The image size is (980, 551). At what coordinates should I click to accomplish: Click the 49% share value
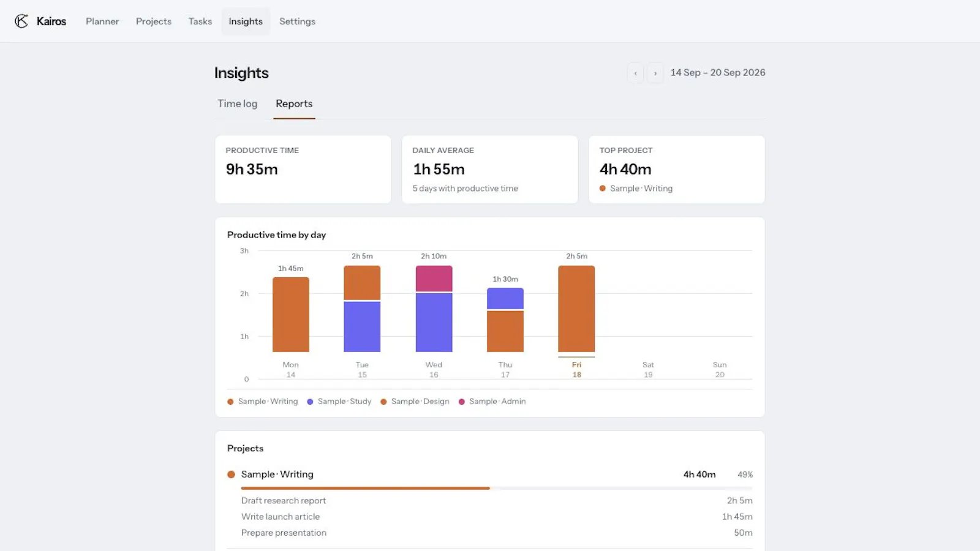745,474
